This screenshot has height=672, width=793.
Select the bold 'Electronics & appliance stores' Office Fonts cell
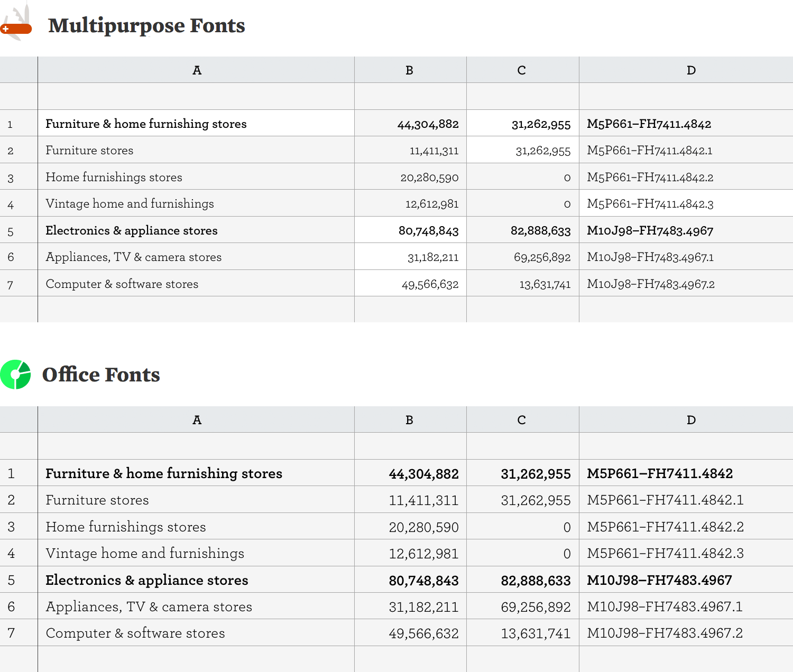point(196,580)
